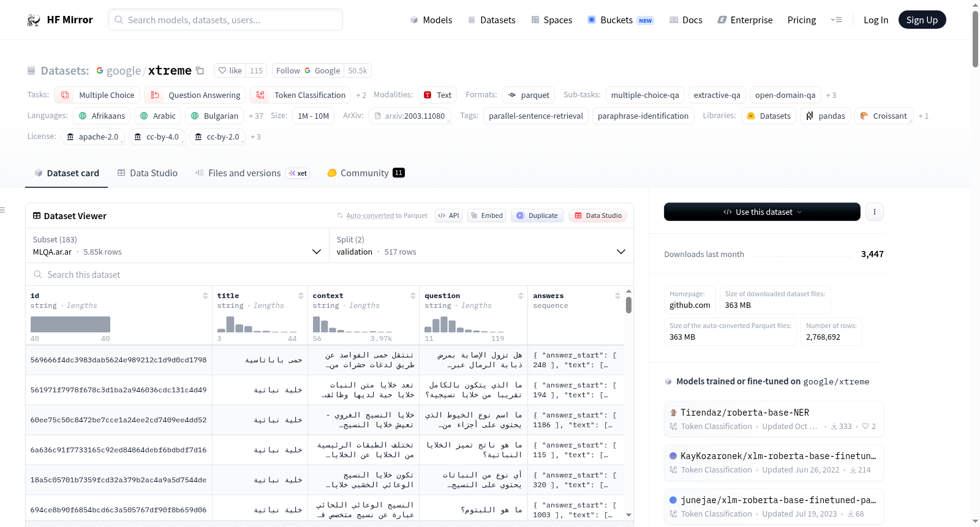Focus the main search models input
980x527 pixels.
pos(225,20)
